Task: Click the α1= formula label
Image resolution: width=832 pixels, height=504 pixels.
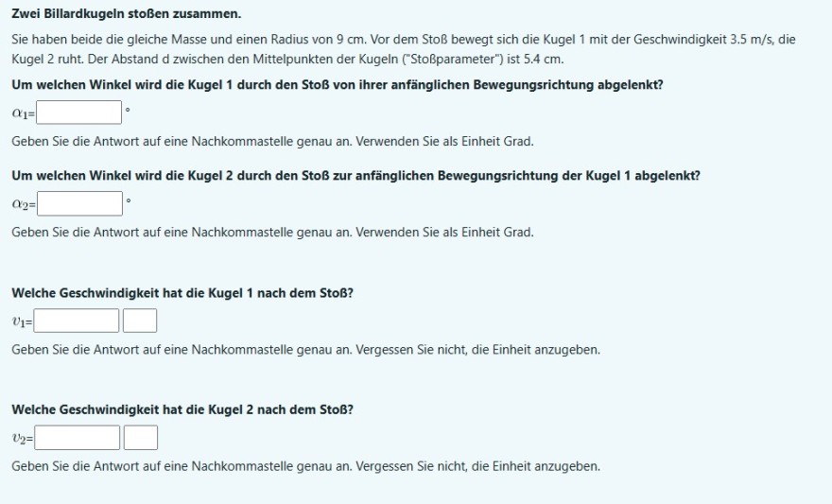Action: [24, 113]
